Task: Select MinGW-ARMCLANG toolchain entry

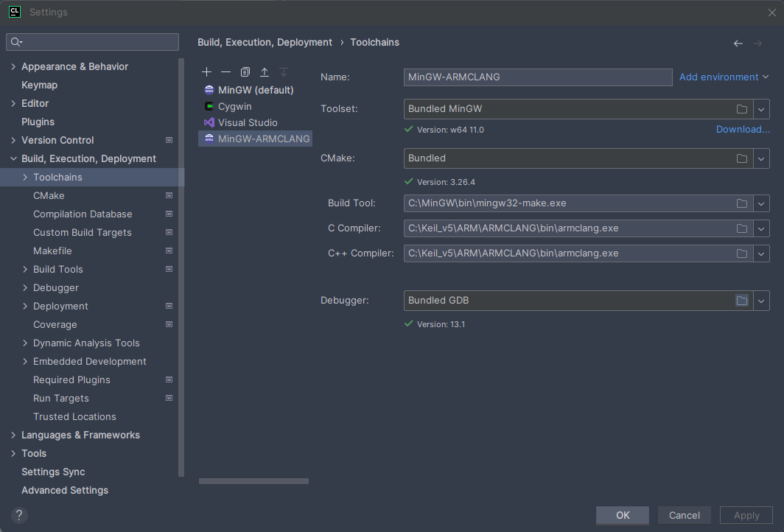Action: coord(255,139)
